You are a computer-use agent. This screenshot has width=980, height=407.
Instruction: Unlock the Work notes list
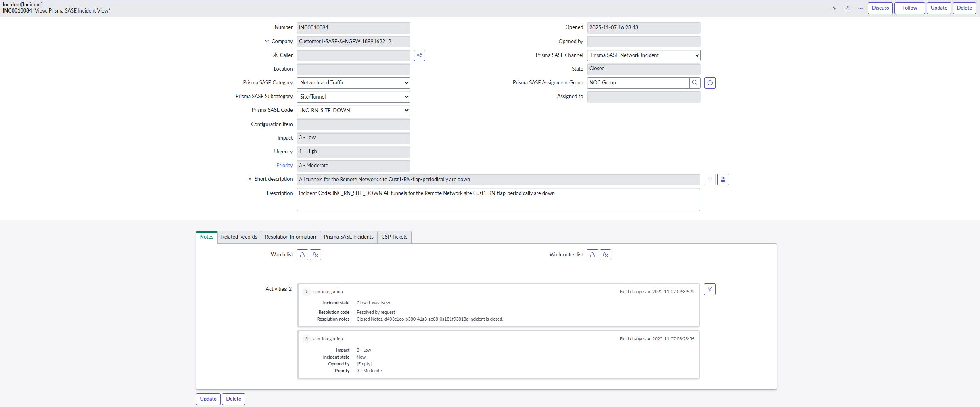tap(592, 255)
